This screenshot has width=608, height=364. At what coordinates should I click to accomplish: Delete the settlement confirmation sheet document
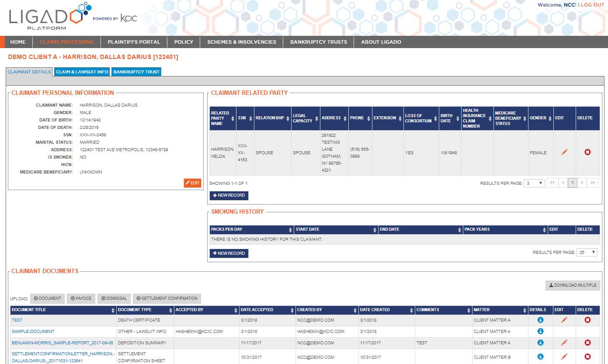(587, 357)
